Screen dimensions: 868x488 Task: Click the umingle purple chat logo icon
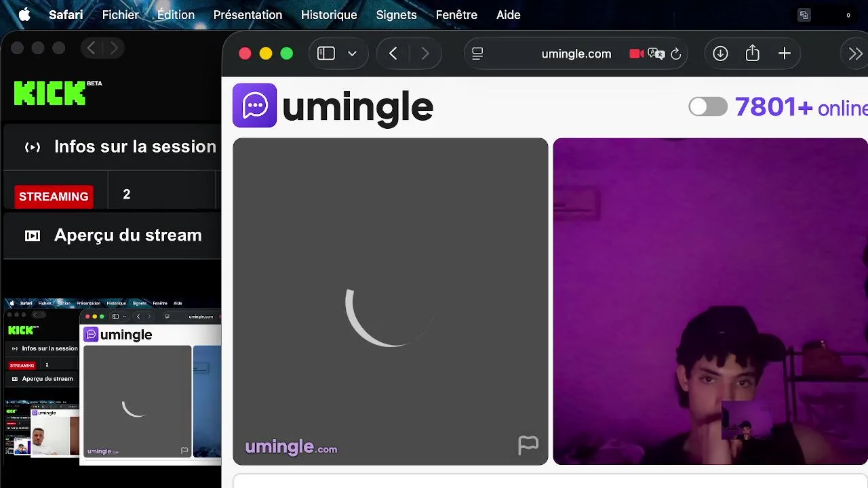pos(254,105)
